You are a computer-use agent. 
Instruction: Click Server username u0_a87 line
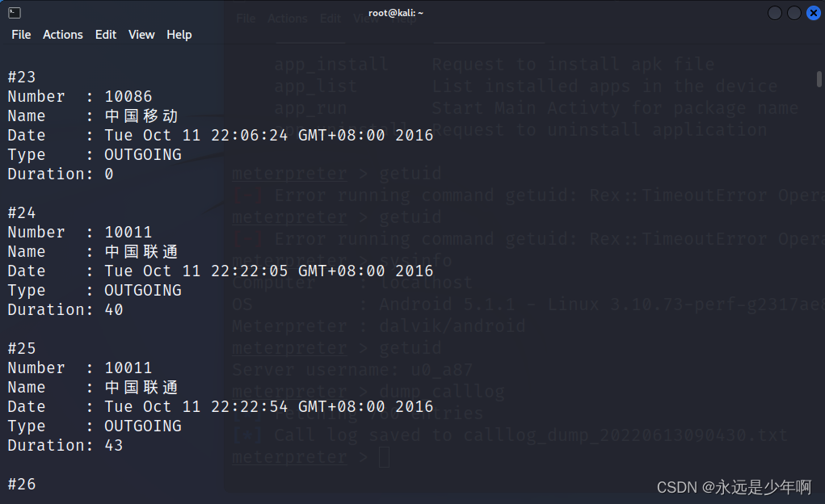(x=352, y=370)
